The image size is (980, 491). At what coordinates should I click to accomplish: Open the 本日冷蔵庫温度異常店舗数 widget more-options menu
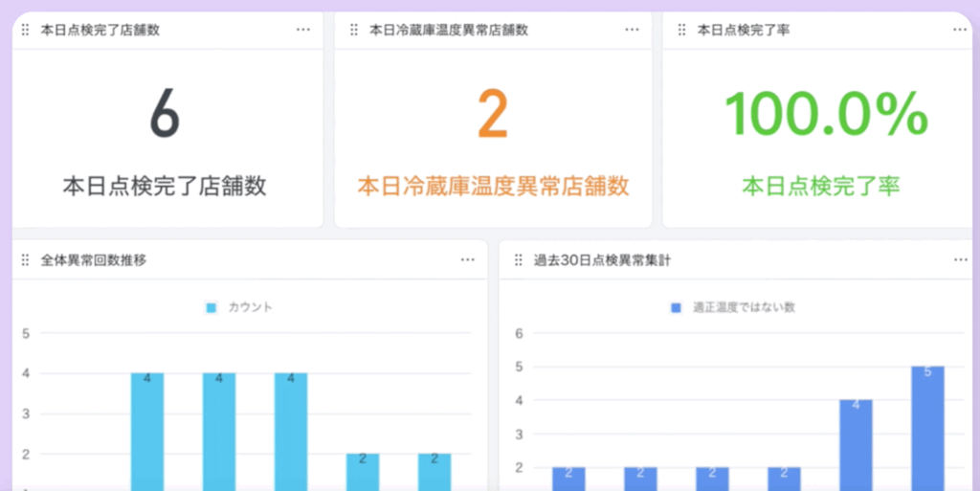(632, 30)
